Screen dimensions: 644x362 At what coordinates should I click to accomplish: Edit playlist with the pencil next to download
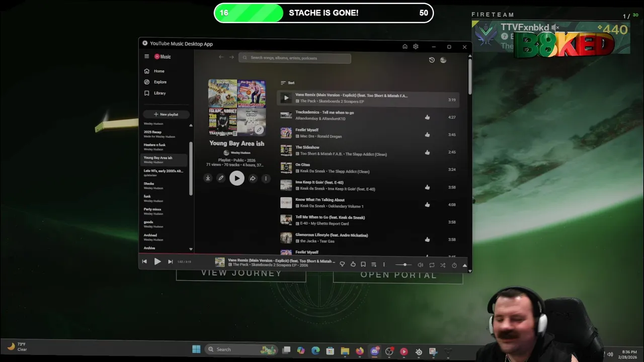coord(220,178)
